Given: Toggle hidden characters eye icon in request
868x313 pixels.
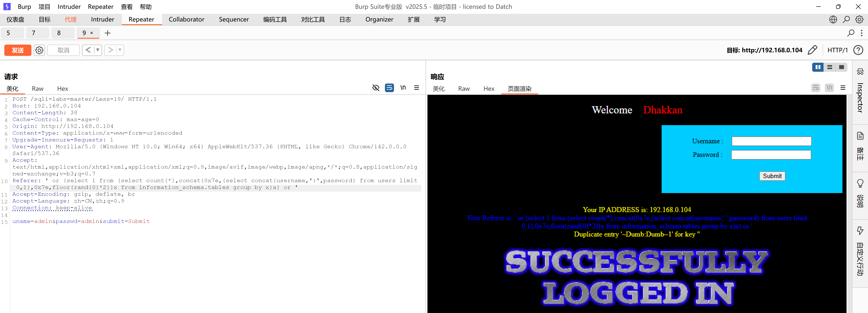Looking at the screenshot, I should (376, 88).
